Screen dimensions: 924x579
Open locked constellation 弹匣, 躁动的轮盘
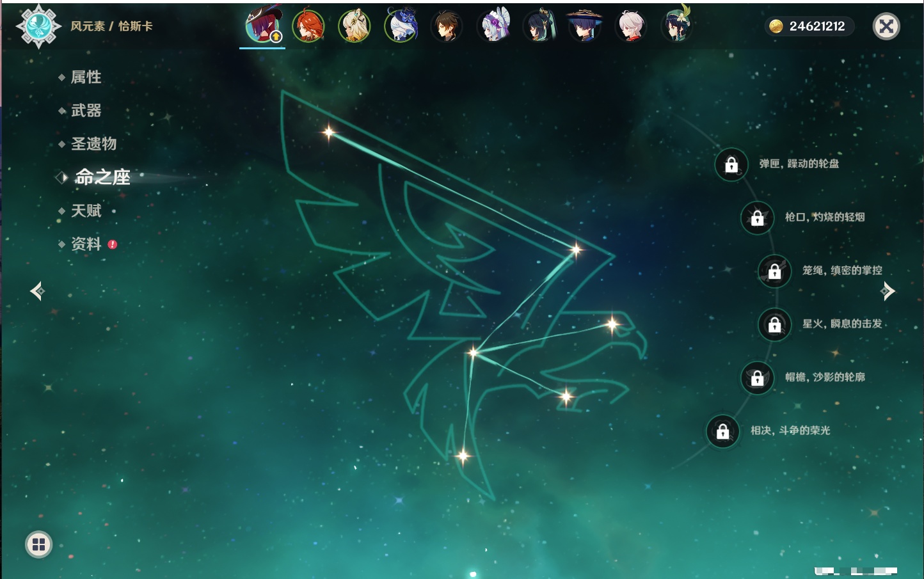point(731,164)
